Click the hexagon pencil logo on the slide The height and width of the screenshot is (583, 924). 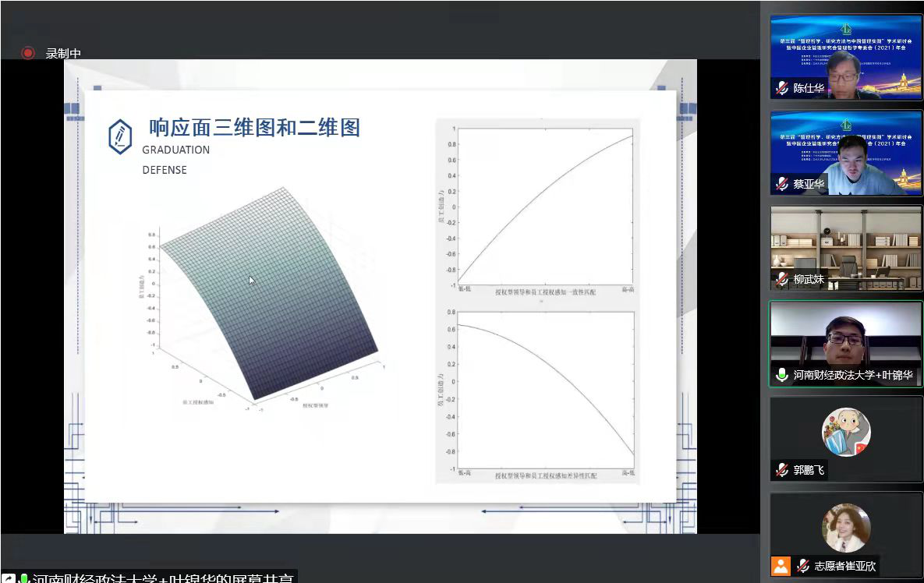pyautogui.click(x=120, y=136)
